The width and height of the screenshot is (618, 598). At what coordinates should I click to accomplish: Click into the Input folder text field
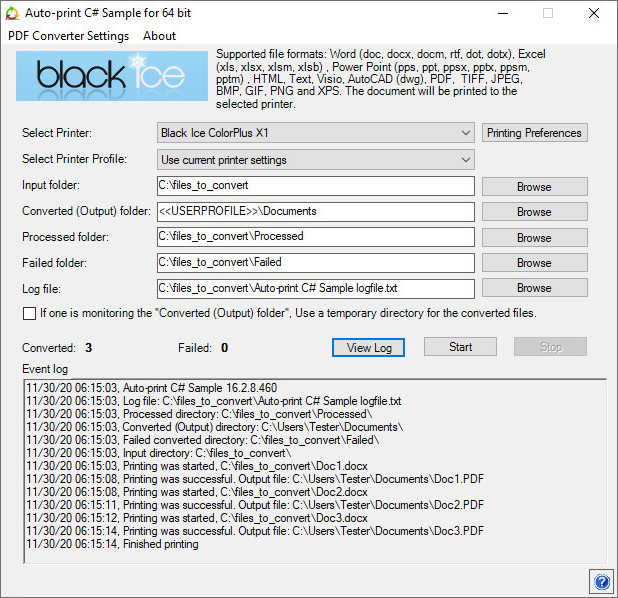pos(314,186)
